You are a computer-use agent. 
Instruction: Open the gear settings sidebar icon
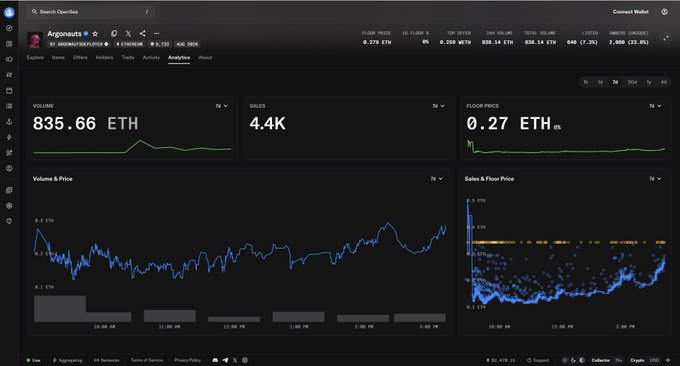(9, 206)
